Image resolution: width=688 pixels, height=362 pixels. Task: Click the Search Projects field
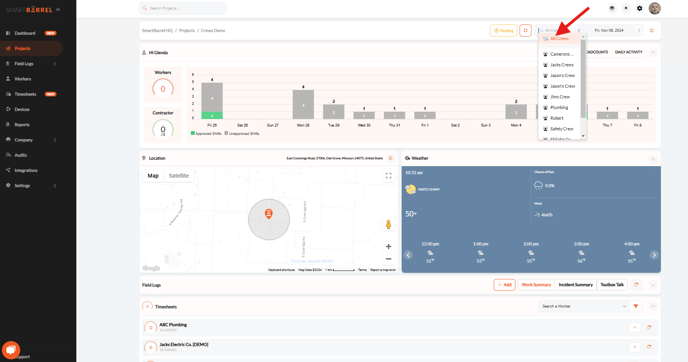pyautogui.click(x=183, y=8)
